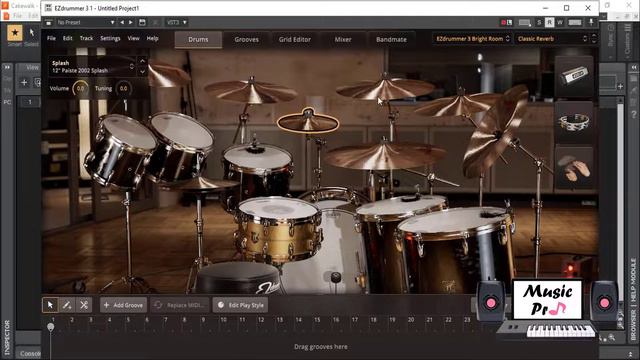Toggle the S solo button in plugin header

point(539,22)
